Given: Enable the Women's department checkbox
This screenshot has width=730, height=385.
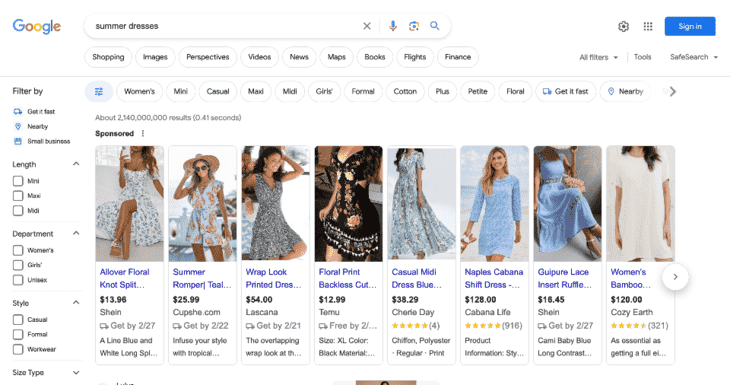Looking at the screenshot, I should [18, 250].
